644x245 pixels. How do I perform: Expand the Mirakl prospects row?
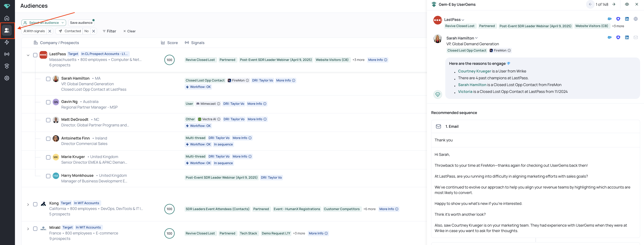(x=28, y=229)
